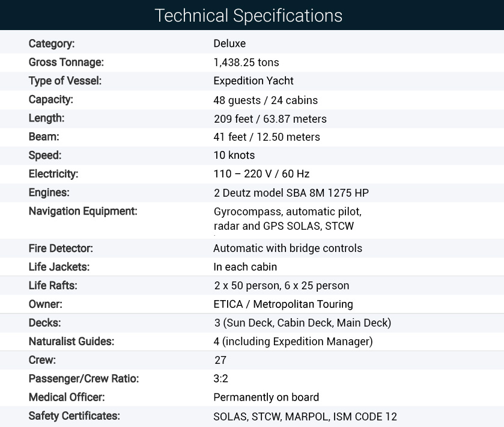Screen dimensions: 504x427
Task: Click the Gross Tonnage value 1,438.25 tons
Action: pos(246,62)
